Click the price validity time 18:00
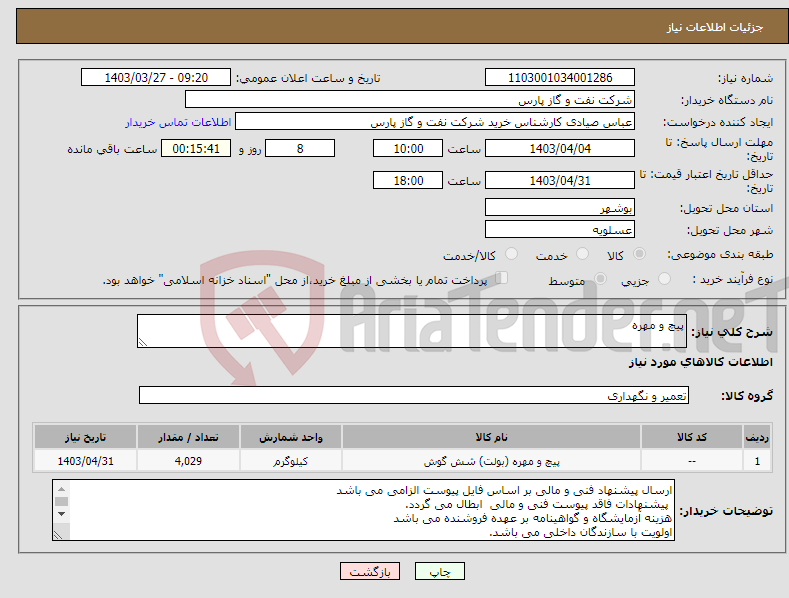This screenshot has height=598, width=789. (408, 180)
